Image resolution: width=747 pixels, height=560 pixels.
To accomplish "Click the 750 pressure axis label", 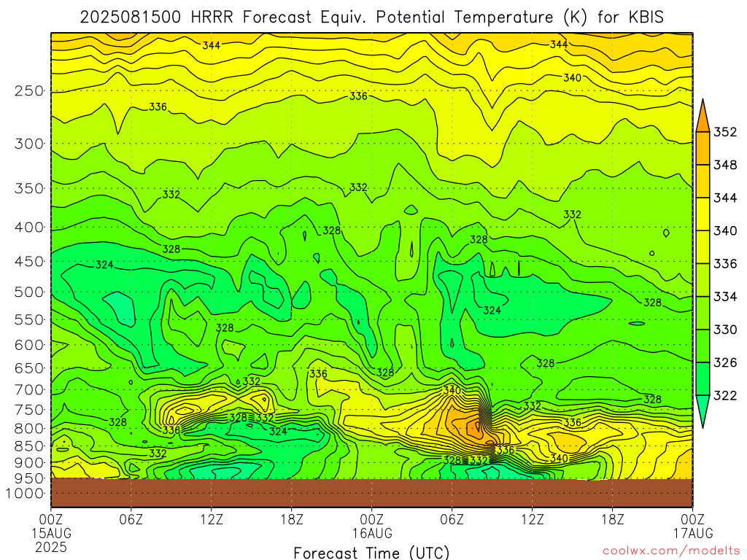I will (x=29, y=410).
